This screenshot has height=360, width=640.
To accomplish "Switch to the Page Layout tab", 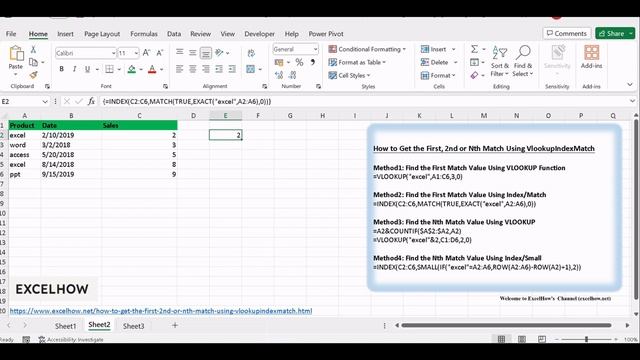I will 102,34.
